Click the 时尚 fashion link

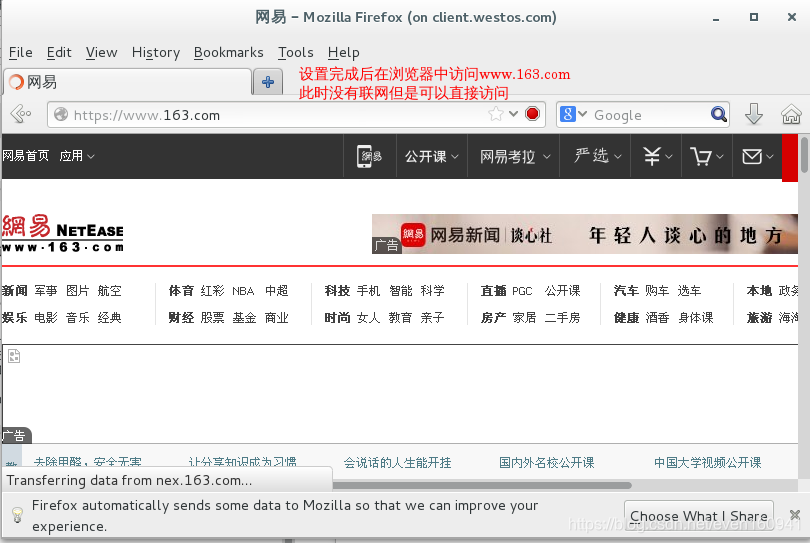pyautogui.click(x=337, y=317)
